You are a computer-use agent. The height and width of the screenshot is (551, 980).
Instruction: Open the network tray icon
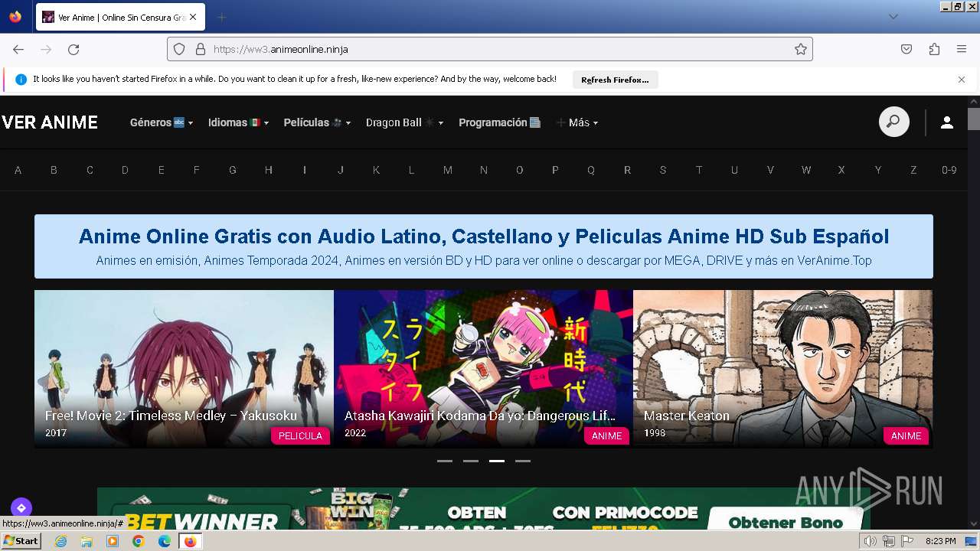[x=888, y=541]
